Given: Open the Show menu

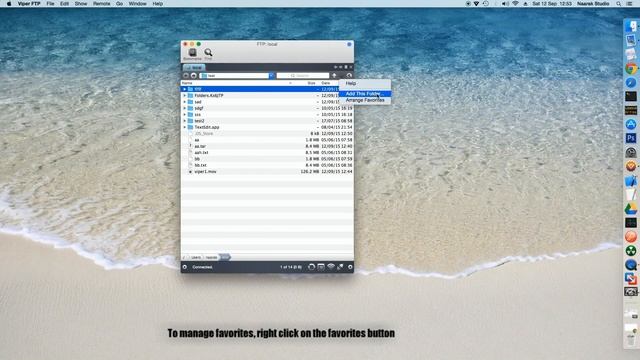Looking at the screenshot, I should (80, 4).
